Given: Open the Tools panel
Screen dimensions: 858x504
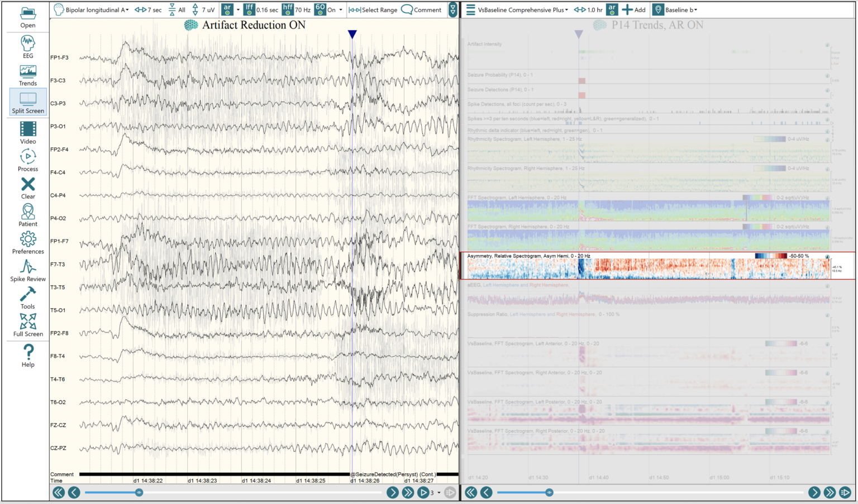Looking at the screenshot, I should click(28, 298).
